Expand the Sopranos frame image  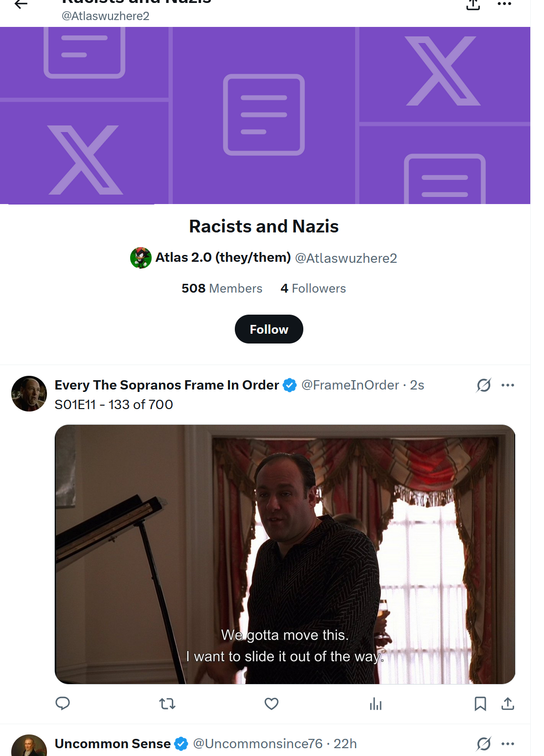285,554
